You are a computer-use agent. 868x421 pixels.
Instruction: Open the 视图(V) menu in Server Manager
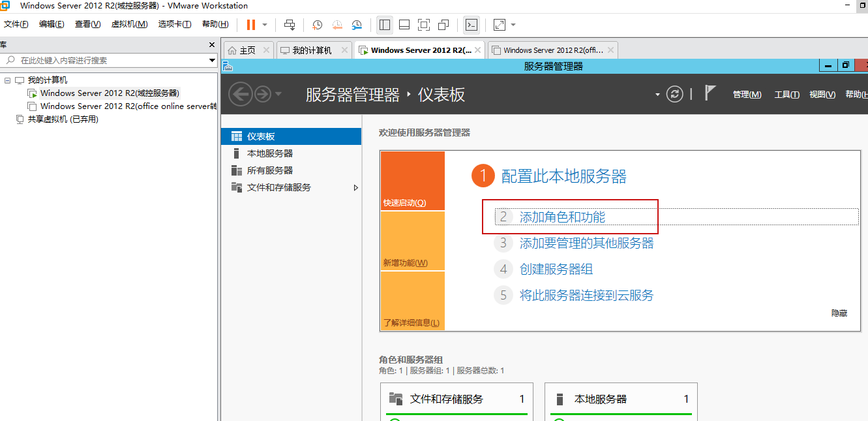(x=822, y=95)
